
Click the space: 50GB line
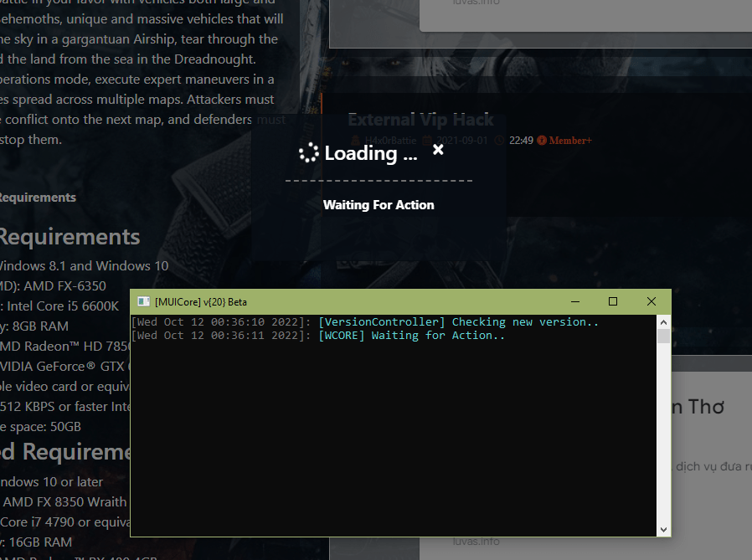pos(41,427)
